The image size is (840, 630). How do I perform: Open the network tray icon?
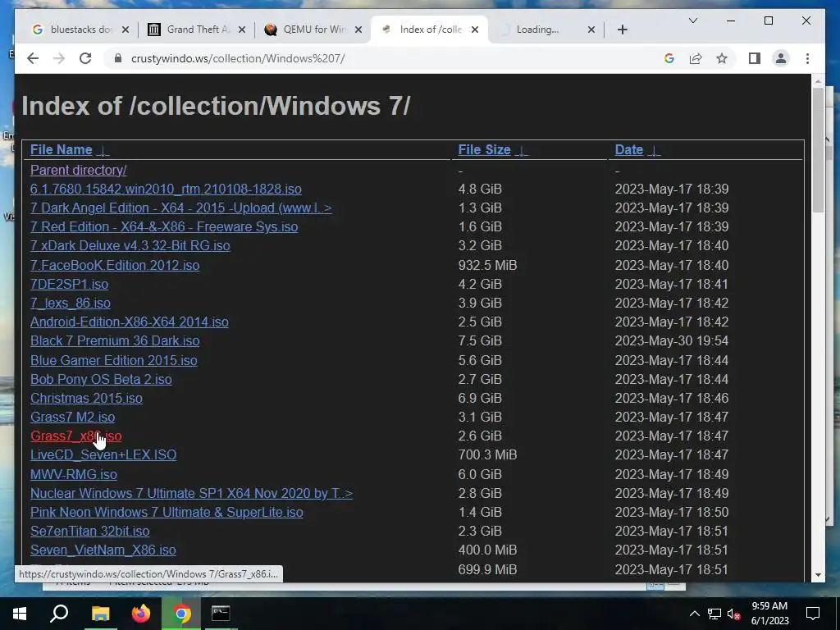click(714, 614)
